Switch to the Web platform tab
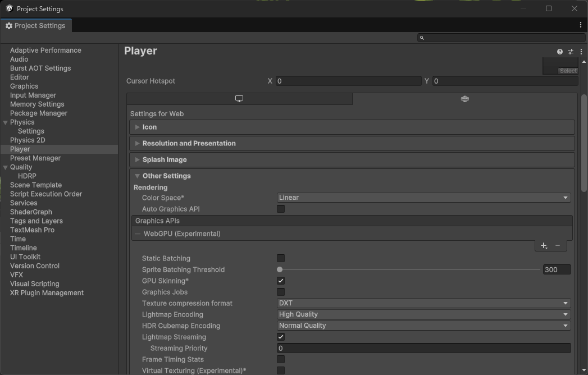588x375 pixels. point(464,98)
